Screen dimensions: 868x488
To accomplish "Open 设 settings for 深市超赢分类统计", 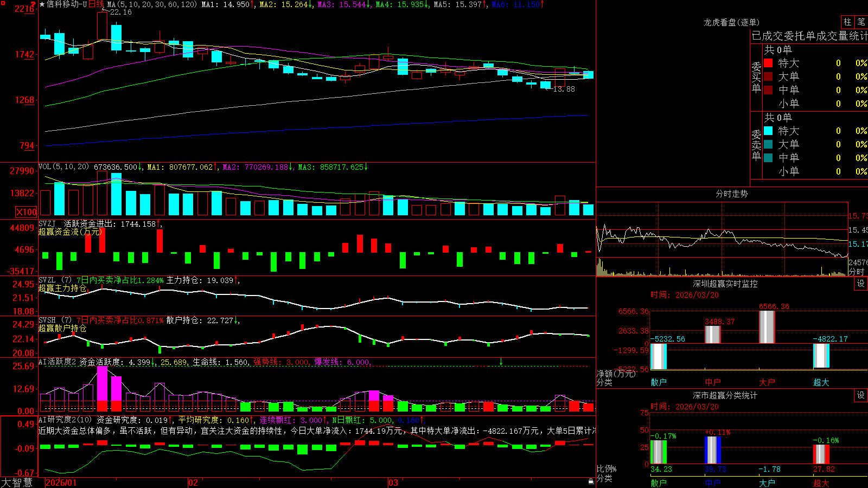I will (x=861, y=395).
